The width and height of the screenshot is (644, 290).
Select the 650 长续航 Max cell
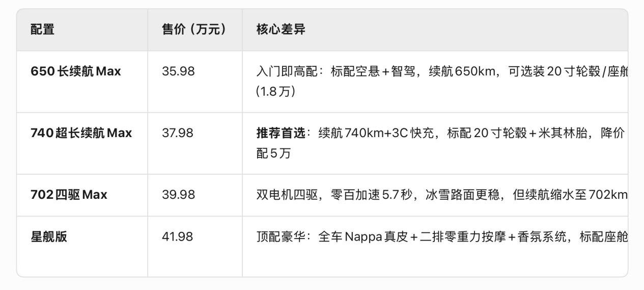pos(82,82)
